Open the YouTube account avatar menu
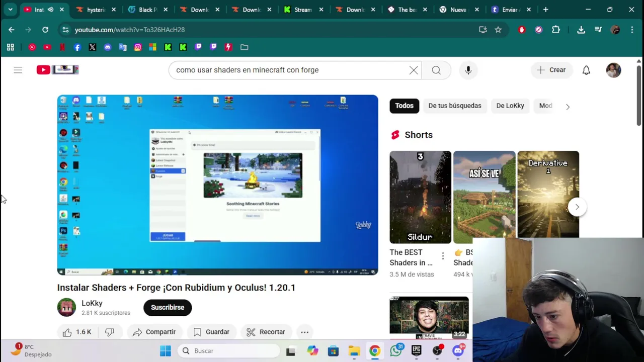This screenshot has width=644, height=362. tap(613, 70)
